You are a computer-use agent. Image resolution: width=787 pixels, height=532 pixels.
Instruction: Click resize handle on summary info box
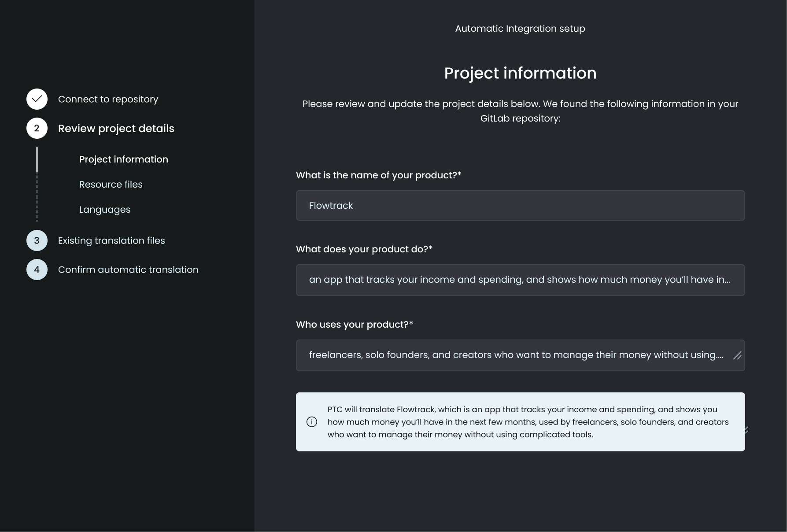tap(745, 430)
